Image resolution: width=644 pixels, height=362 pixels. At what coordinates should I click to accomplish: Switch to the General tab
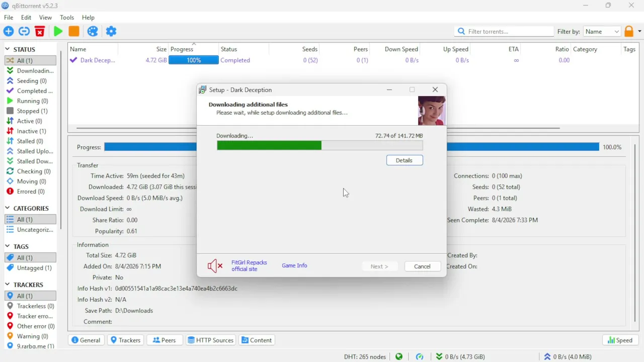click(x=86, y=340)
